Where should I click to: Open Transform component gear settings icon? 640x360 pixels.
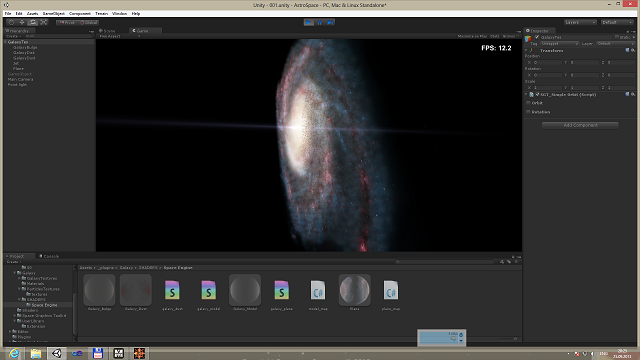coord(633,50)
